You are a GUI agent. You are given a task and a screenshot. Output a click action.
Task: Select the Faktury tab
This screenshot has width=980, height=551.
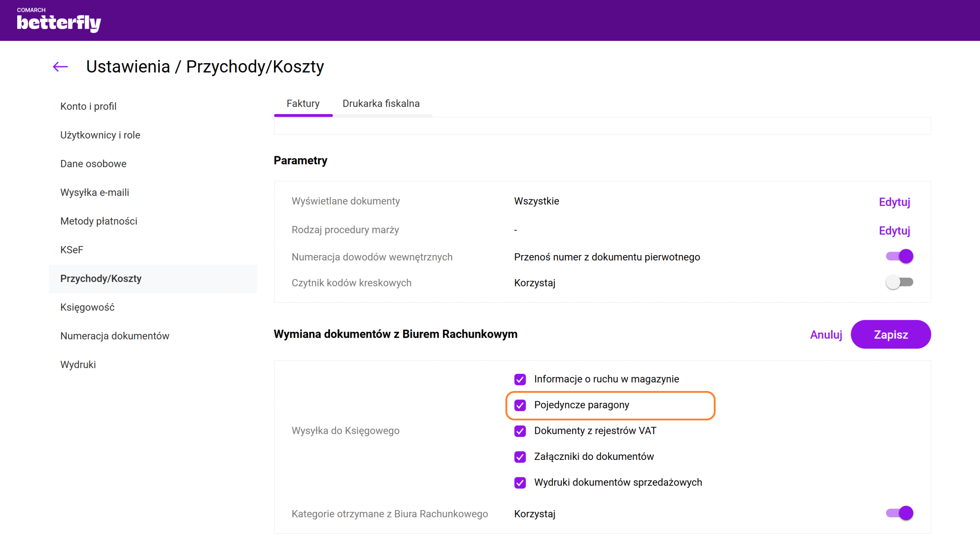click(x=303, y=103)
